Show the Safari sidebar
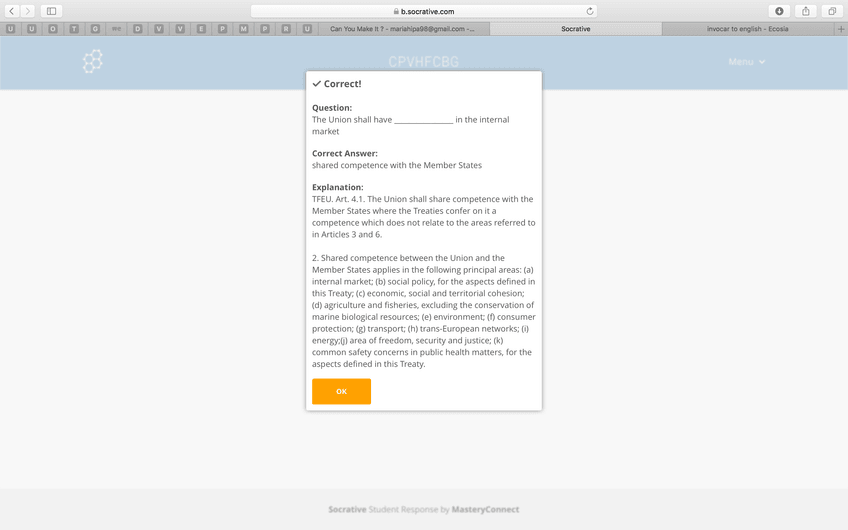Image resolution: width=848 pixels, height=530 pixels. (x=51, y=11)
